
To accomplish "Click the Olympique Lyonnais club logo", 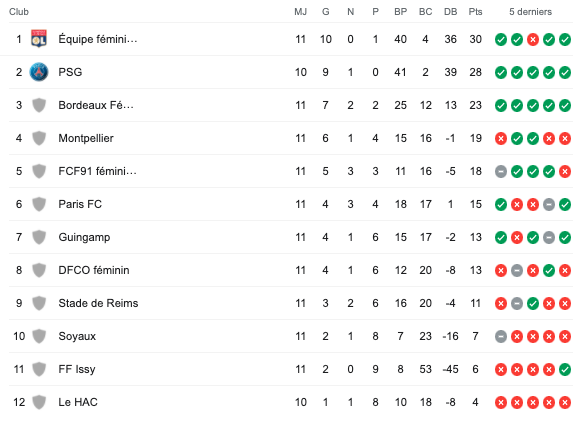I will [x=39, y=39].
